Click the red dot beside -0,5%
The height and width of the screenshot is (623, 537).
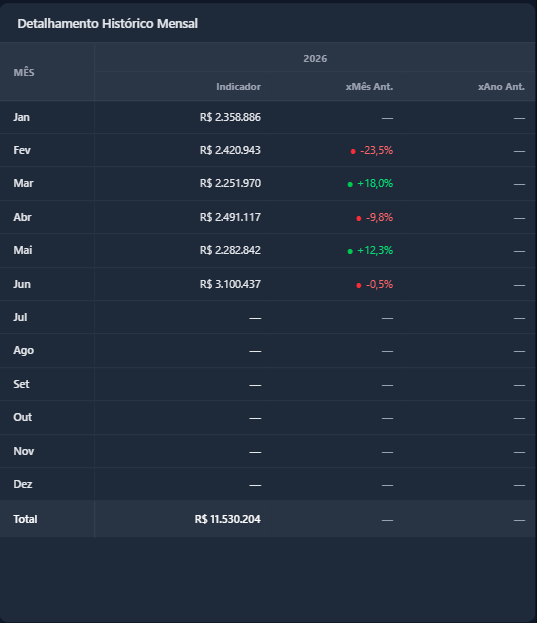pyautogui.click(x=359, y=286)
